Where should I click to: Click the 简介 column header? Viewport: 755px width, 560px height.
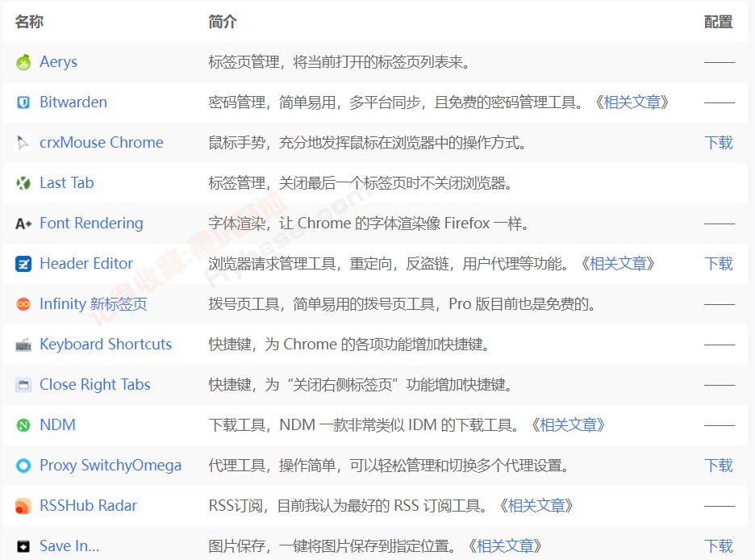[223, 22]
